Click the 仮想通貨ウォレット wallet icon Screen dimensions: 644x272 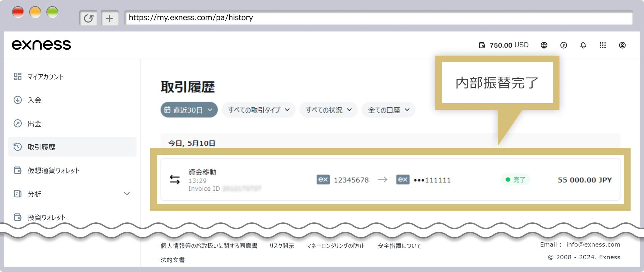pyautogui.click(x=18, y=171)
